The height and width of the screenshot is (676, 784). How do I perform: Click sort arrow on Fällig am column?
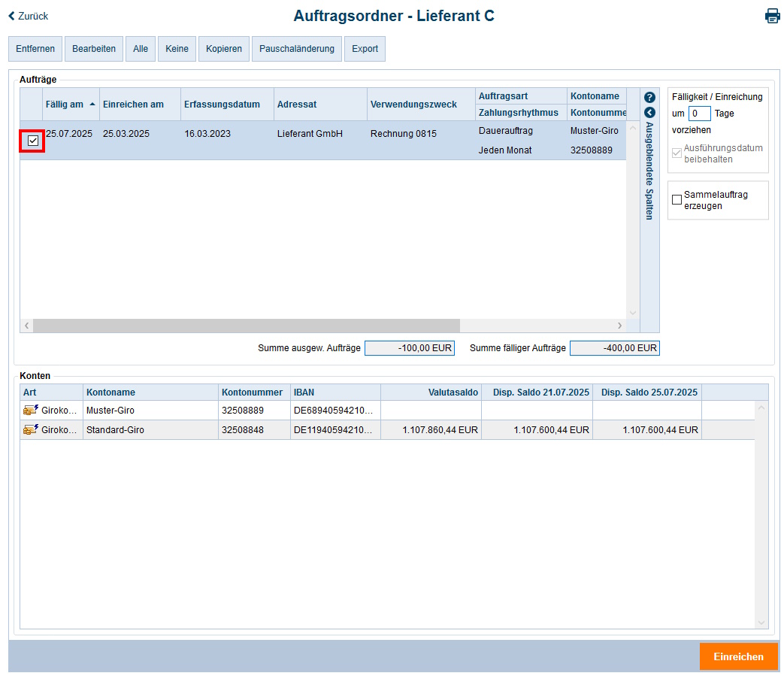92,105
